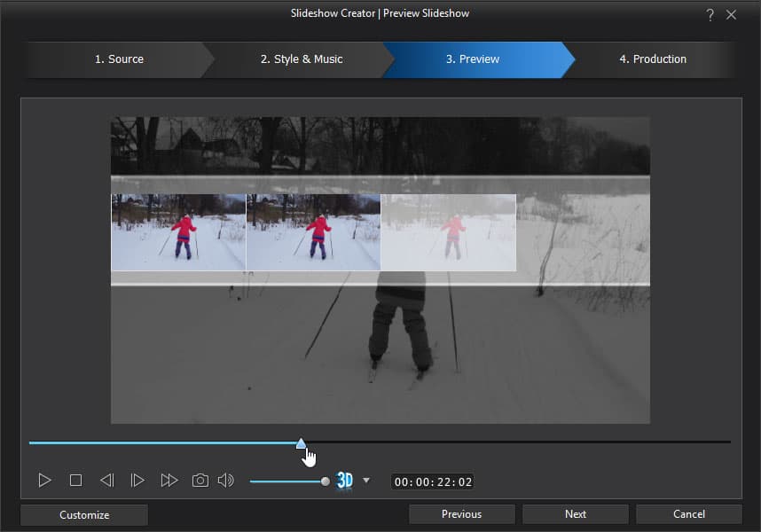
Task: Go to the 1. Source step
Action: (x=119, y=59)
